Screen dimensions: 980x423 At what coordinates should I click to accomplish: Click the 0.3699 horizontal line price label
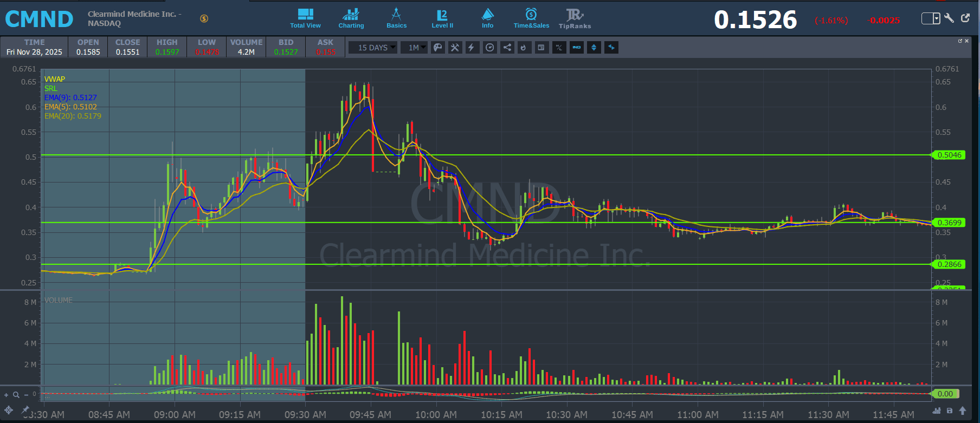coord(949,223)
